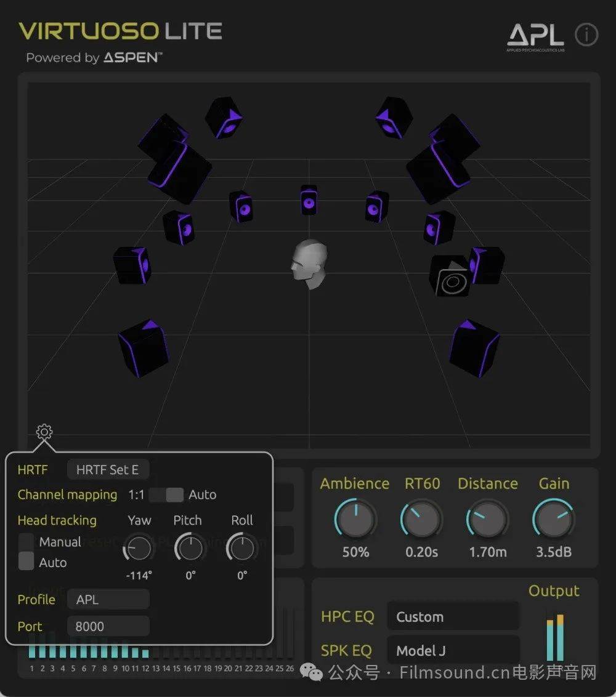The width and height of the screenshot is (616, 697).
Task: Click the SPK EQ label
Action: click(346, 651)
